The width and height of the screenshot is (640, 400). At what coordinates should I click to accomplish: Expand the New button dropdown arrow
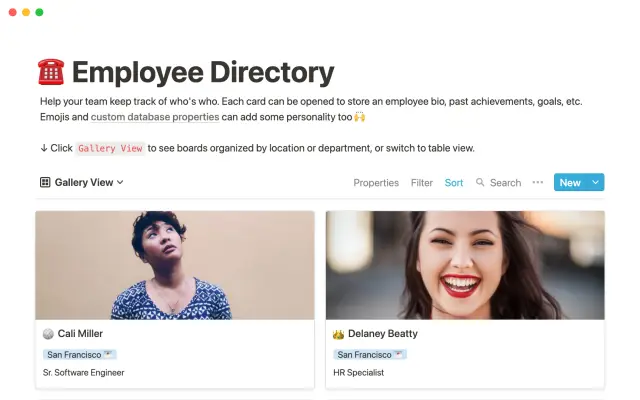pyautogui.click(x=596, y=182)
